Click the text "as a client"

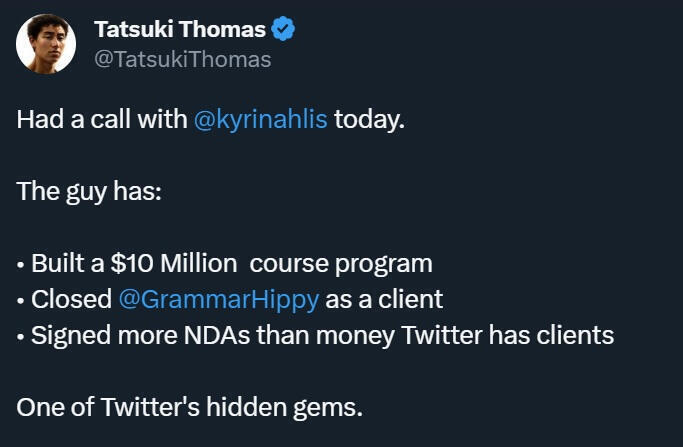[x=384, y=298]
